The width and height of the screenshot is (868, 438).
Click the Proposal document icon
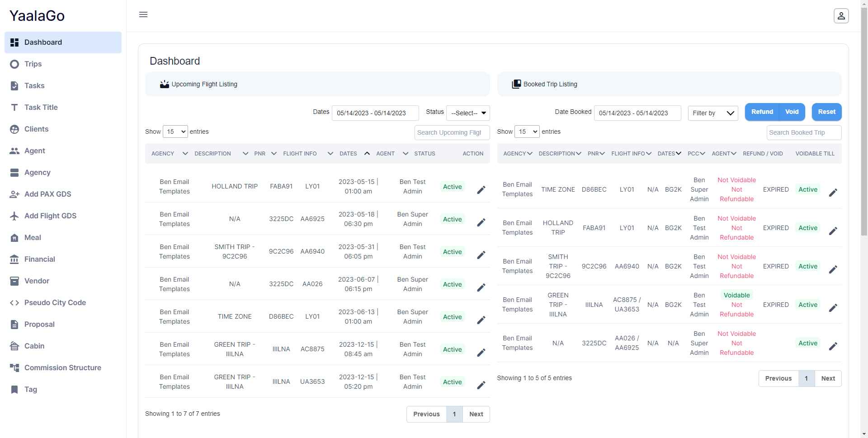click(14, 325)
